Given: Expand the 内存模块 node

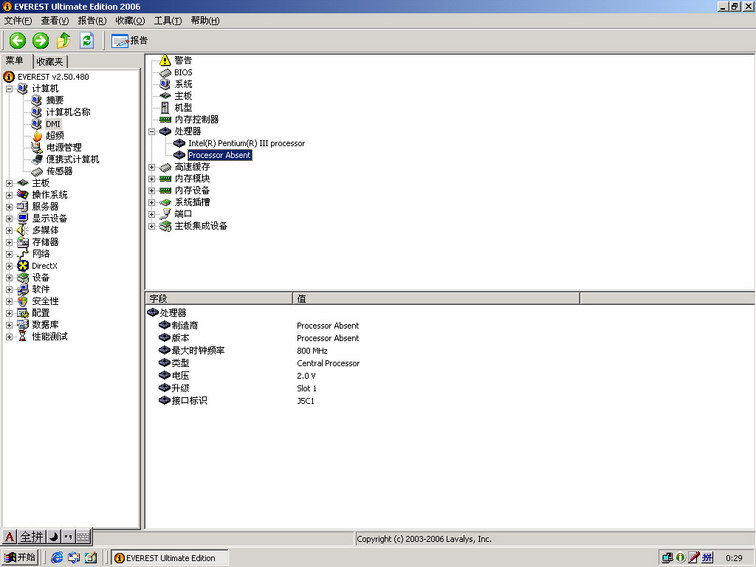Looking at the screenshot, I should coord(152,179).
